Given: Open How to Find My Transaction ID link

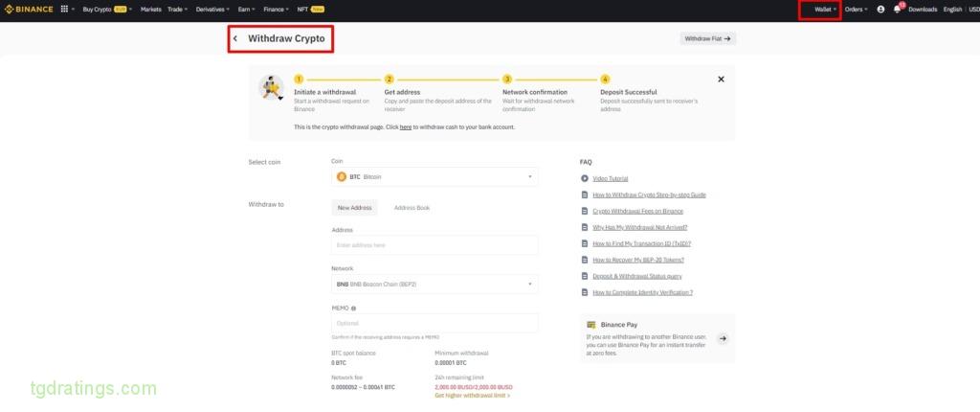Looking at the screenshot, I should (642, 243).
